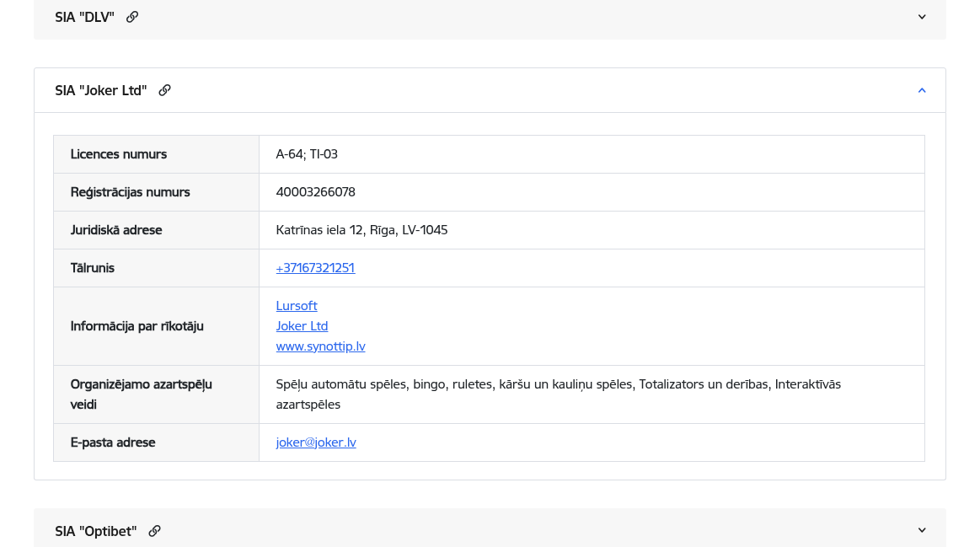
Task: Copy link icon next to SIA "DLV"
Action: [x=132, y=17]
